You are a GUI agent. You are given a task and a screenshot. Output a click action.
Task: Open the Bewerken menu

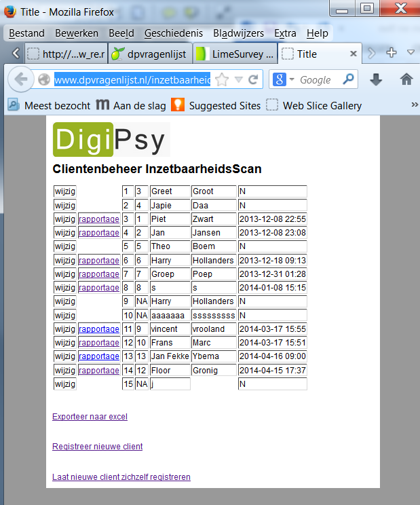pyautogui.click(x=77, y=33)
